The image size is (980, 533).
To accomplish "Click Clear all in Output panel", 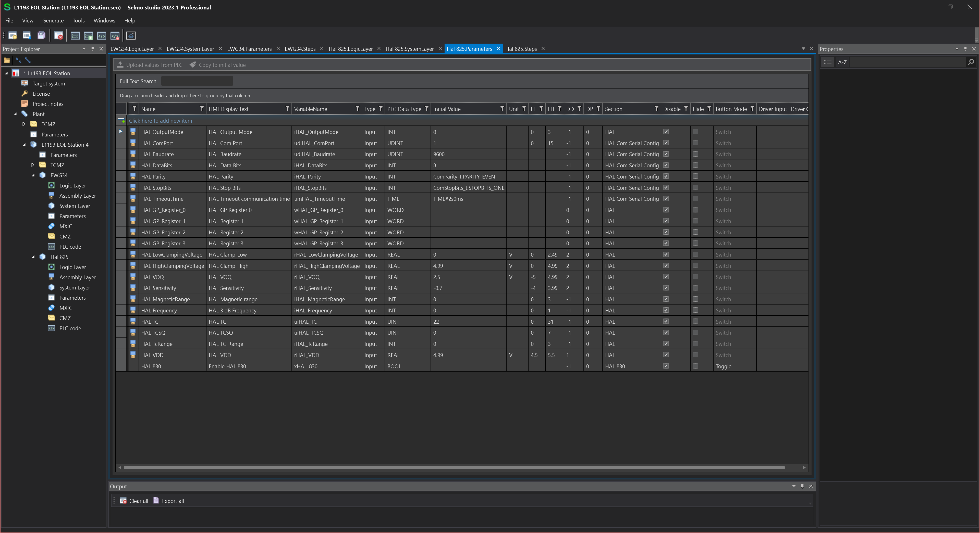I will [x=134, y=501].
